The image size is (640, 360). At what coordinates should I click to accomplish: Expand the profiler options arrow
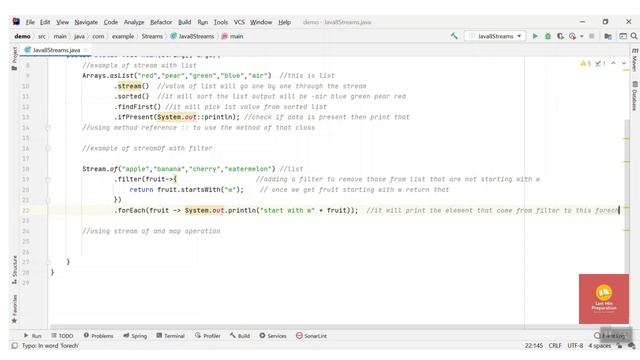point(582,36)
